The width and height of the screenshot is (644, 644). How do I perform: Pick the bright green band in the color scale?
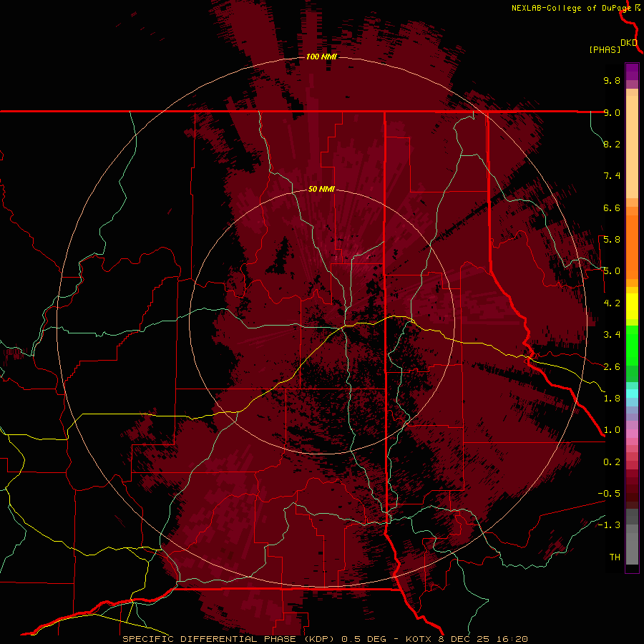pyautogui.click(x=632, y=345)
